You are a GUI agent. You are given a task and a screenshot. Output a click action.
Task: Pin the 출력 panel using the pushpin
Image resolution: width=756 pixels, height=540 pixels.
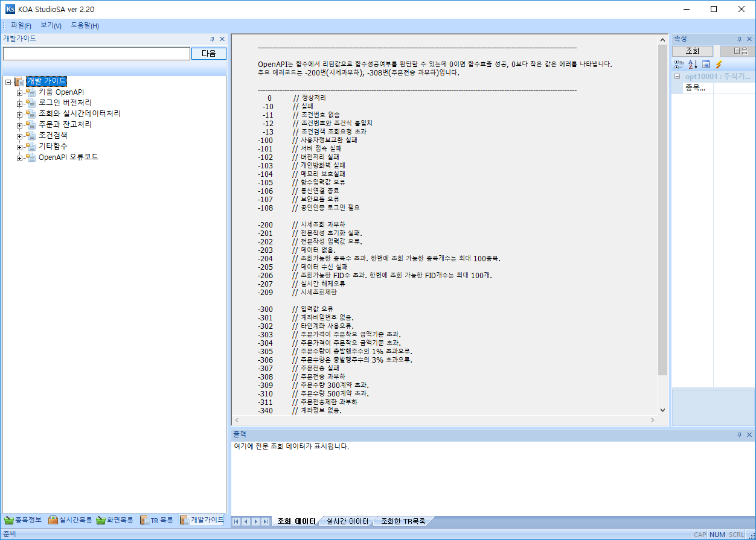(x=739, y=434)
